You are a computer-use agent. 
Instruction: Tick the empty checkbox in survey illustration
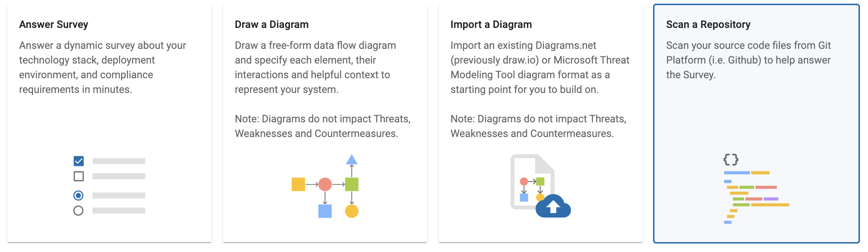click(79, 176)
